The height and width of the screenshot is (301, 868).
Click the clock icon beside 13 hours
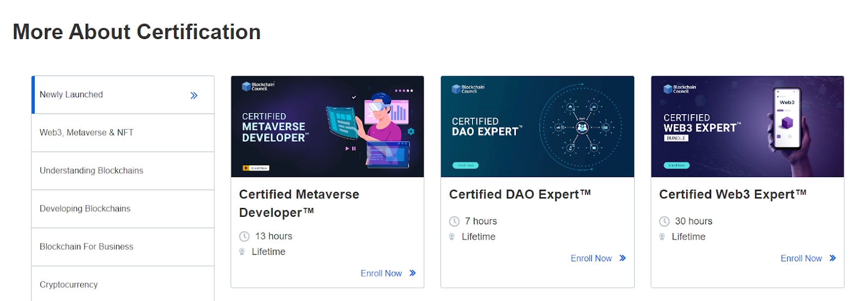click(244, 236)
